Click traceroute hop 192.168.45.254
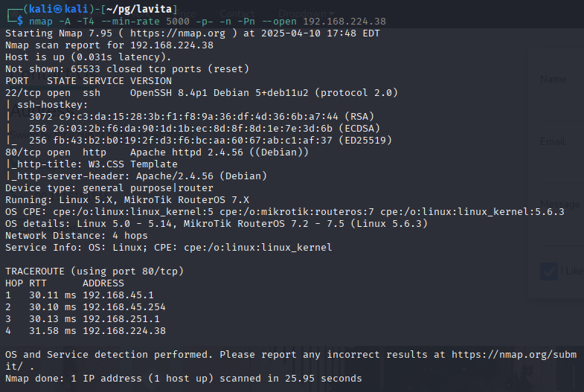This screenshot has width=584, height=392. coord(124,307)
